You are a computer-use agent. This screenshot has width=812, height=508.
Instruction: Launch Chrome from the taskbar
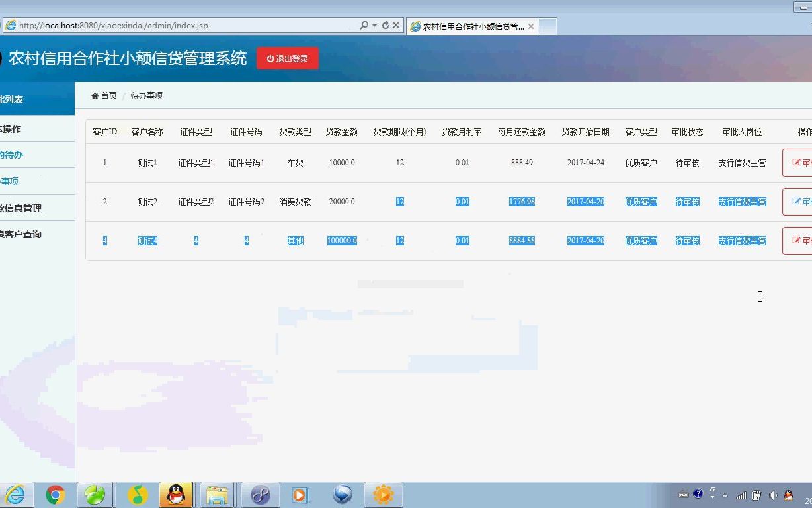click(x=55, y=494)
